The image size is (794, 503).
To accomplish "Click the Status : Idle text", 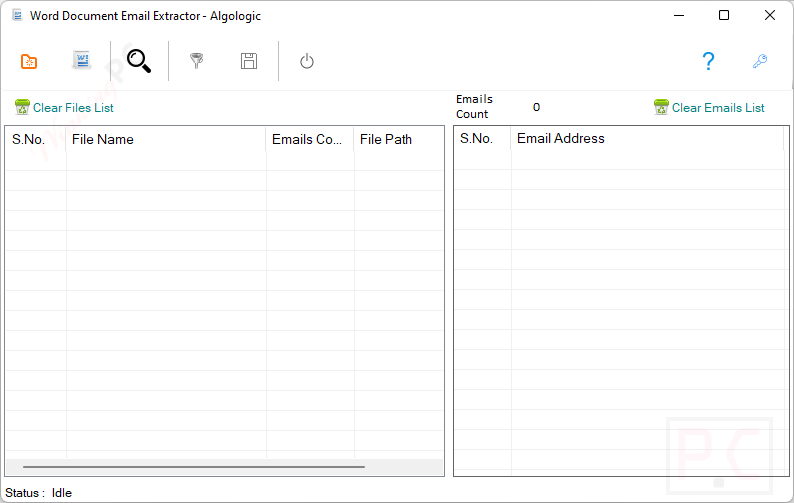I will [38, 493].
